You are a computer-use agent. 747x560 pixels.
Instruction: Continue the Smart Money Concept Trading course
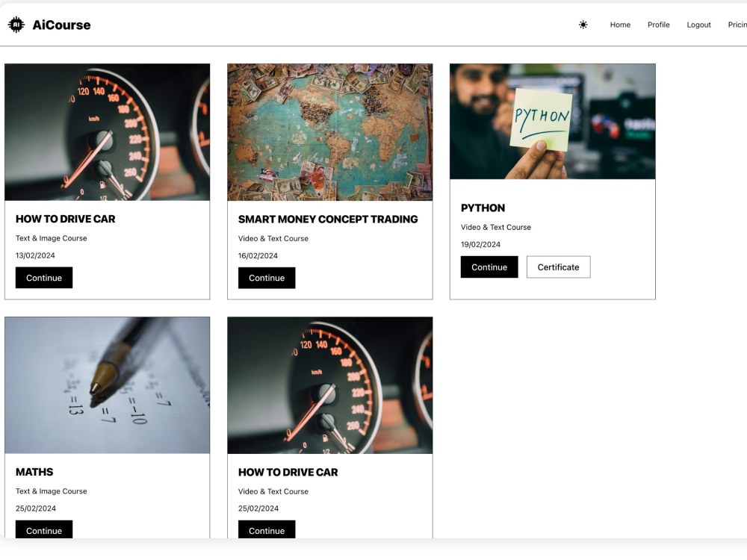pos(267,278)
